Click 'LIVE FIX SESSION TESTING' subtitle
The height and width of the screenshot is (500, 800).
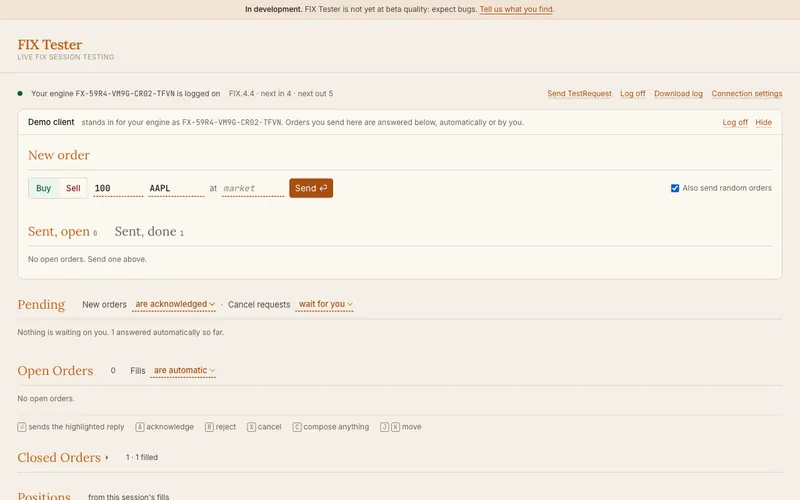tap(66, 57)
